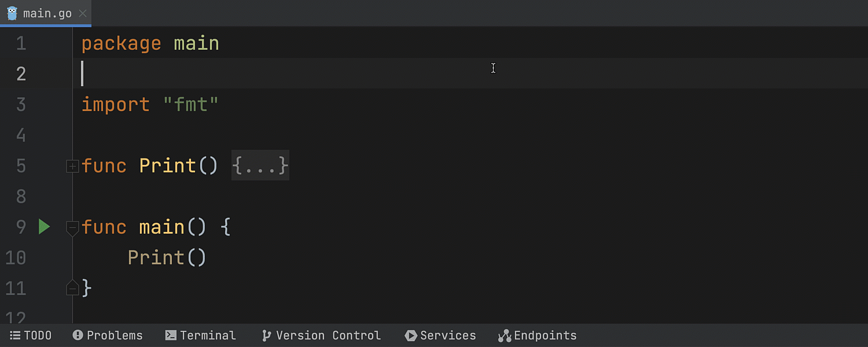Click the closing fold marker at line 11

tap(72, 287)
